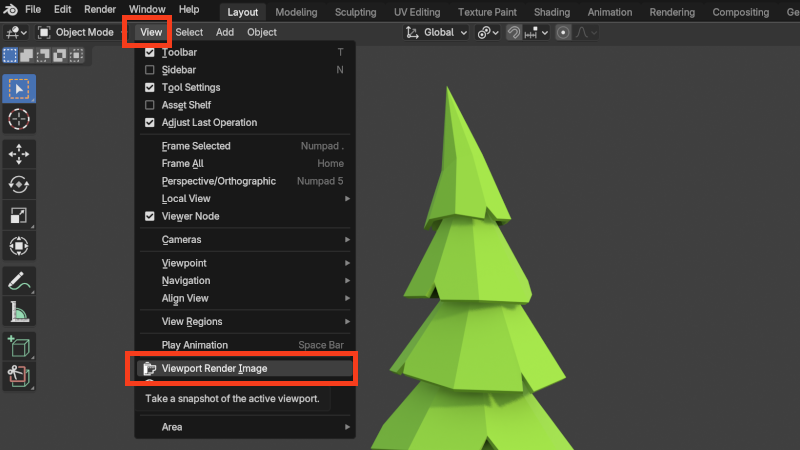Viewport: 800px width, 450px height.
Task: Uncheck the Toolbar checkbox
Action: (150, 52)
